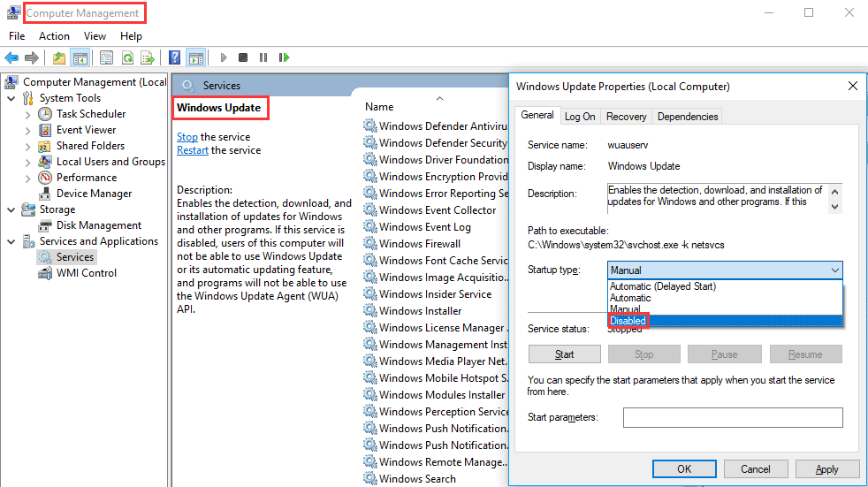Click the Restart Service toolbar icon
Image resolution: width=868 pixels, height=487 pixels.
coord(284,57)
